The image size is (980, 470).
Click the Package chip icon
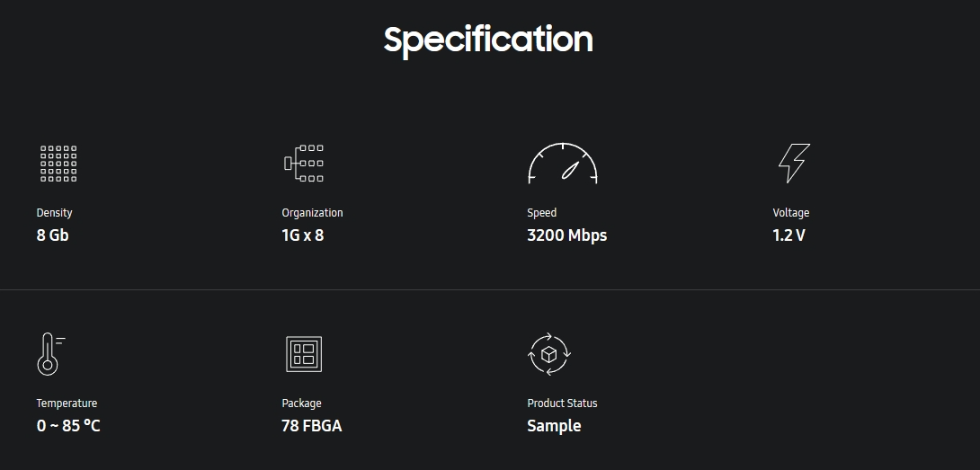point(304,354)
